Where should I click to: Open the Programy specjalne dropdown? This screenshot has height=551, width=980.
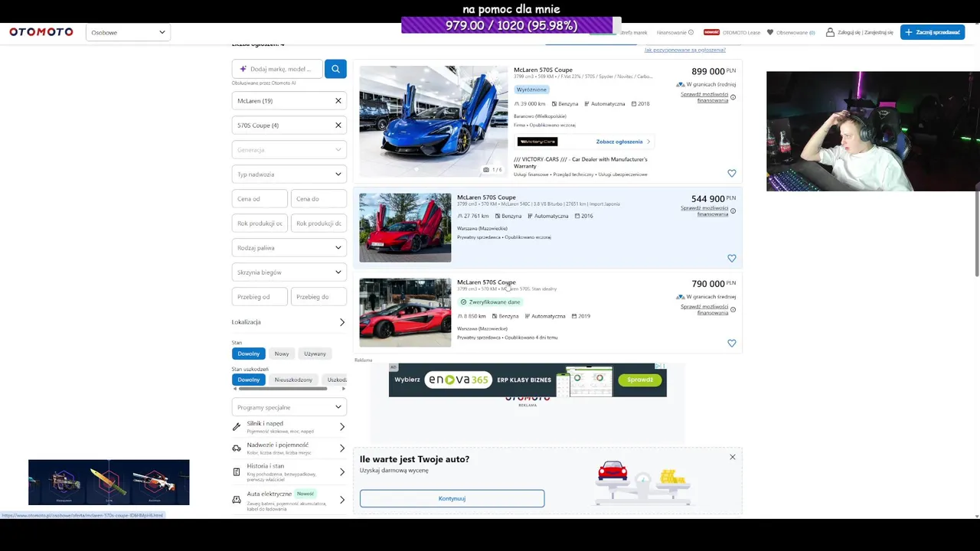tap(289, 407)
